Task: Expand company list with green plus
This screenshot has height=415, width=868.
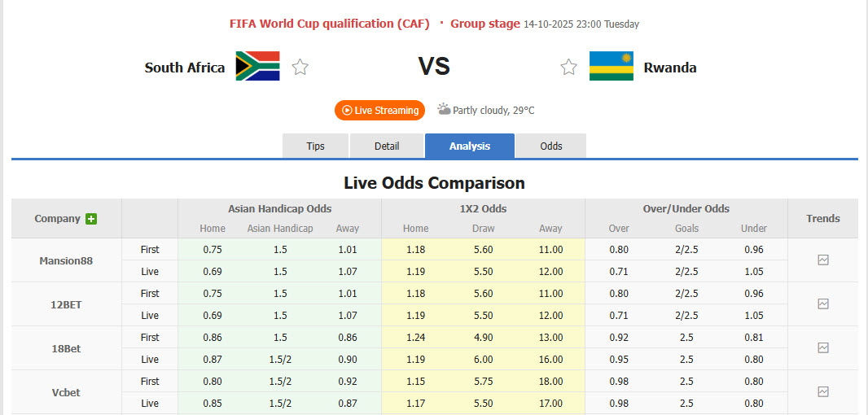Action: pyautogui.click(x=91, y=219)
